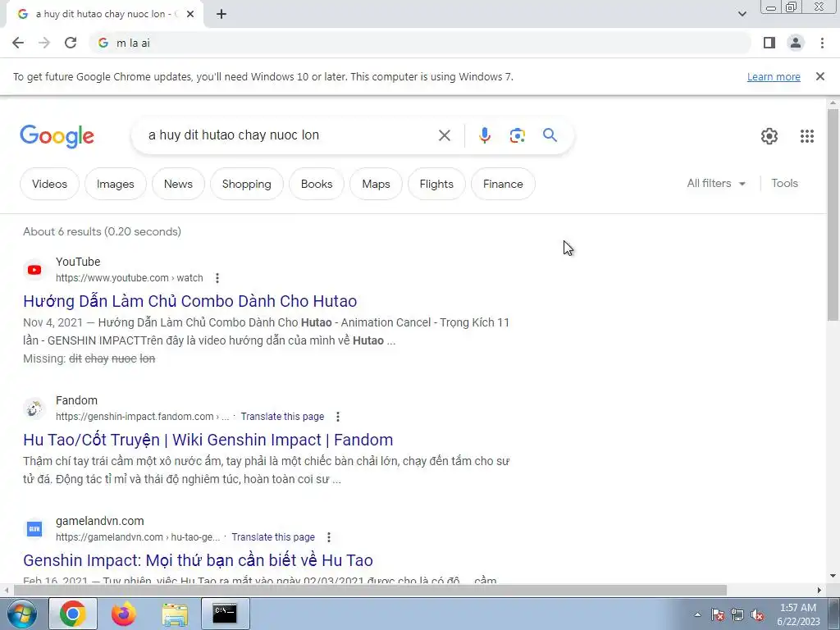Toggle the Chrome side panel icon
The height and width of the screenshot is (630, 840).
point(769,43)
